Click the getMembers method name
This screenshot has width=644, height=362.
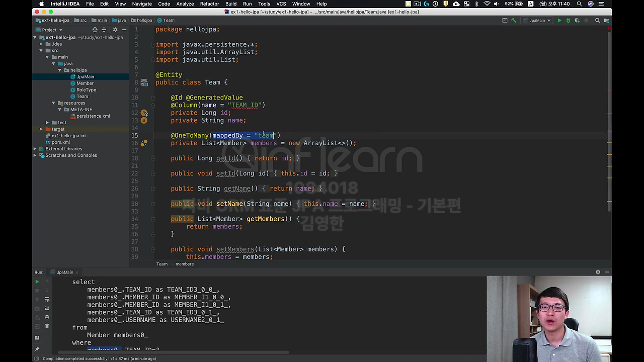coord(266,219)
